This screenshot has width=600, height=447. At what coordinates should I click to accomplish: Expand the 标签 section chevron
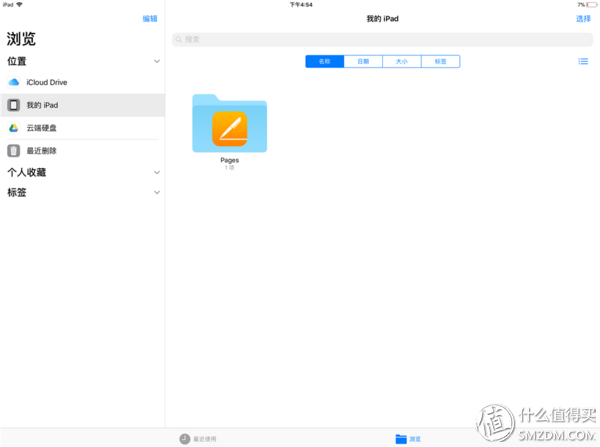[x=157, y=193]
